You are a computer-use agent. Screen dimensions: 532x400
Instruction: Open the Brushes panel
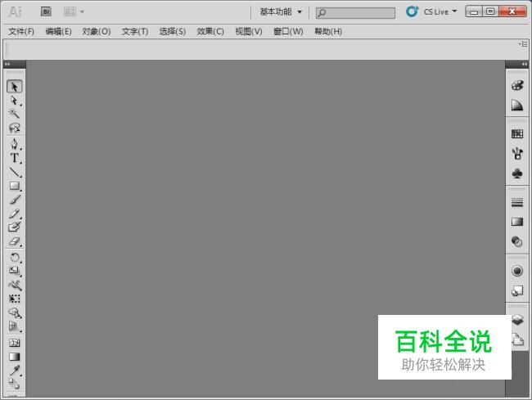pyautogui.click(x=517, y=154)
